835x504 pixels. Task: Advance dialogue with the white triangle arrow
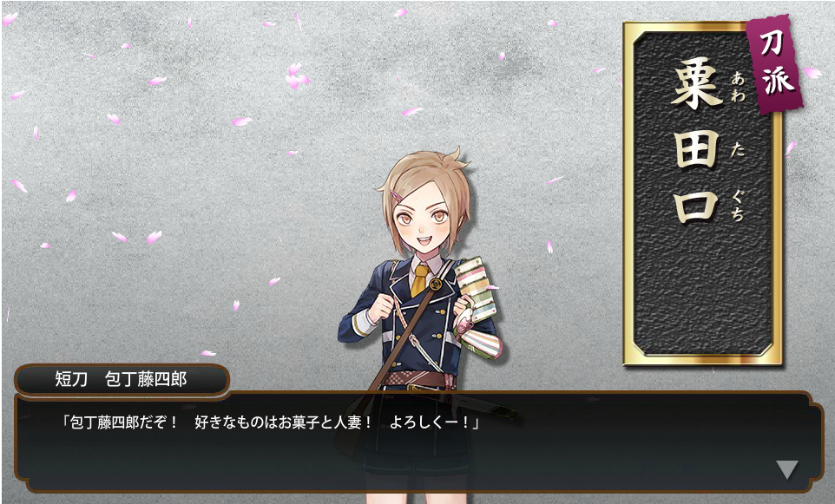coord(787,470)
